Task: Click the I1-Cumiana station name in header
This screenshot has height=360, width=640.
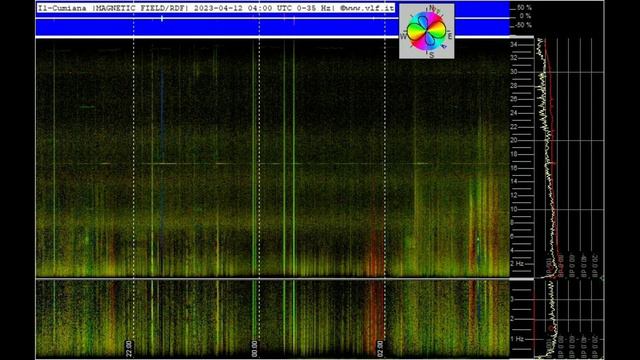Action: 62,8
